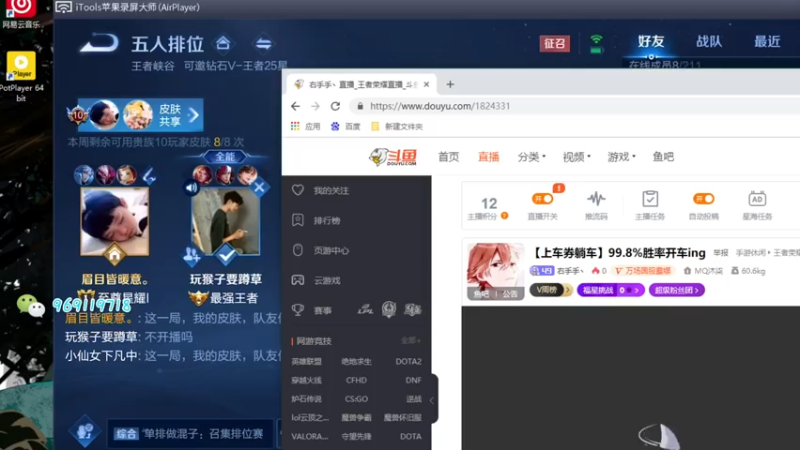800x450 pixels.
Task: Click the WeChat icon on the desktop
Action: click(x=30, y=306)
